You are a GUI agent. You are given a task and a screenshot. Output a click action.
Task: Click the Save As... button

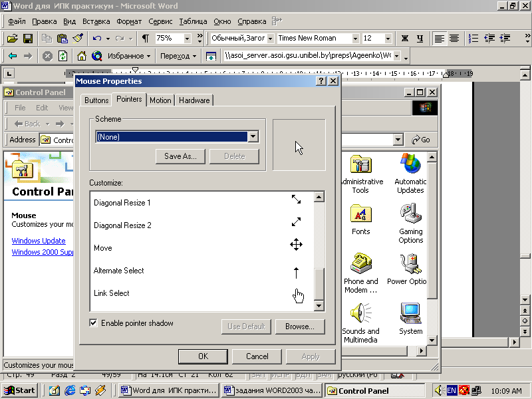(x=180, y=156)
